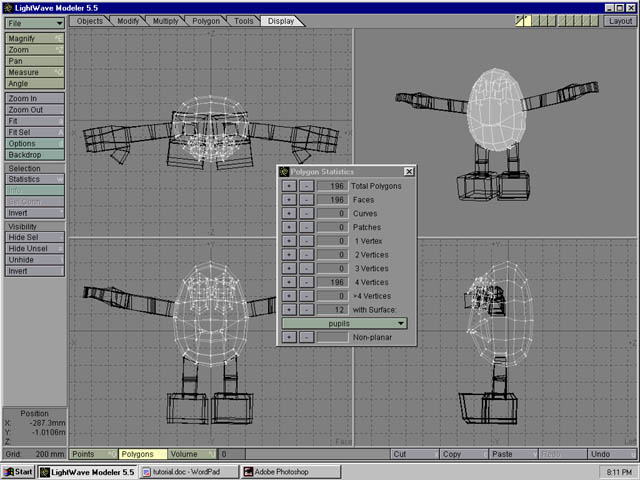
Task: Toggle the second highlighted layer button
Action: coord(527,21)
